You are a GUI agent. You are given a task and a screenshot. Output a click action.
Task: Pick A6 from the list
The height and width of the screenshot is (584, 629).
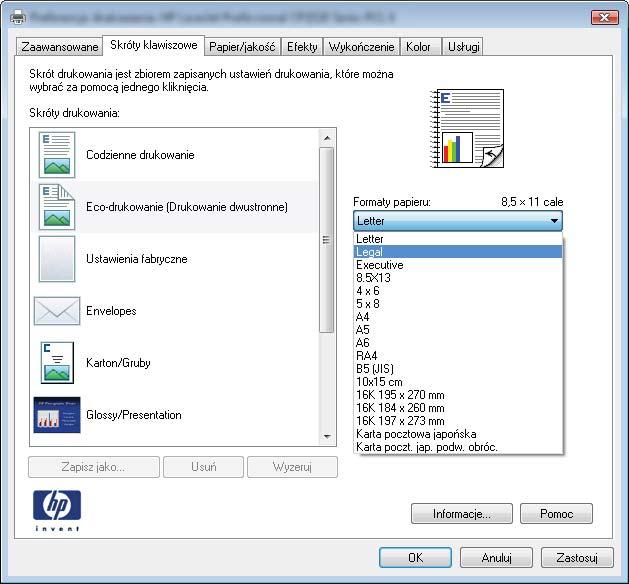[458, 343]
